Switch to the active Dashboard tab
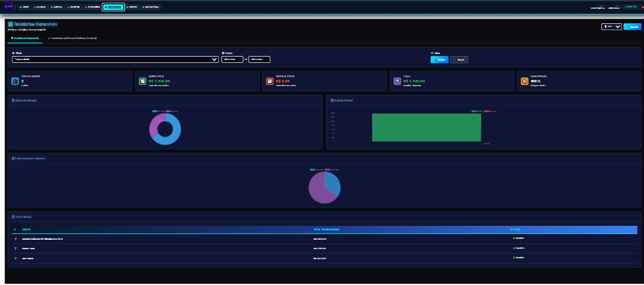This screenshot has height=285, width=644. pyautogui.click(x=25, y=38)
